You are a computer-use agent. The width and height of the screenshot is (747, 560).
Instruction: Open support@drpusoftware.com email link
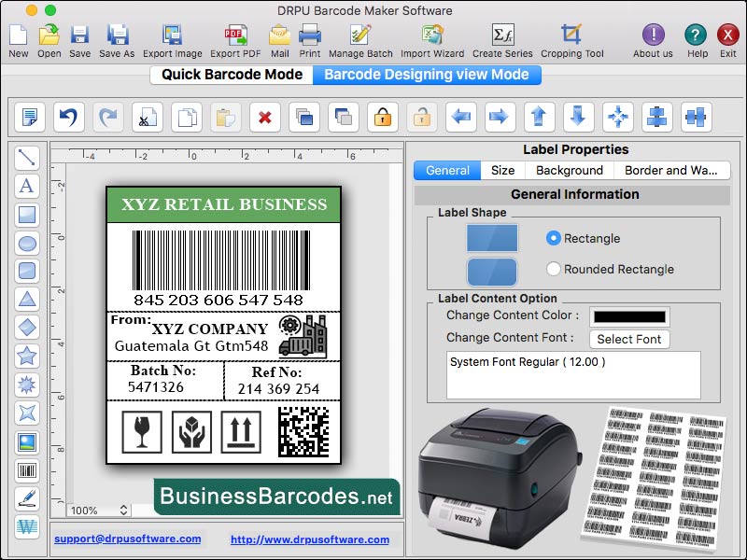point(128,539)
